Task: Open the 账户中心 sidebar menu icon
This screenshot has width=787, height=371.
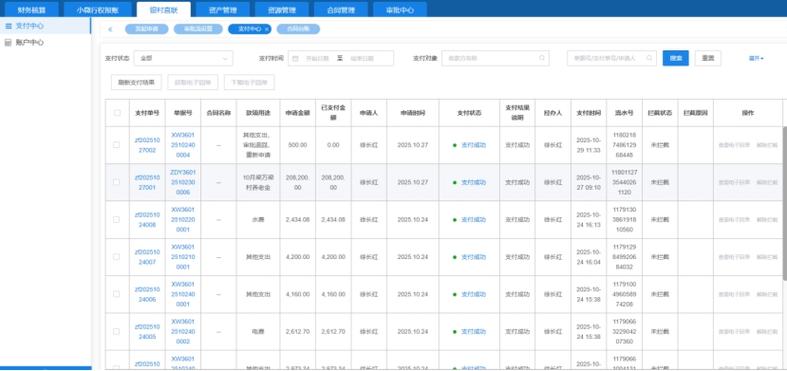Action: coord(8,43)
